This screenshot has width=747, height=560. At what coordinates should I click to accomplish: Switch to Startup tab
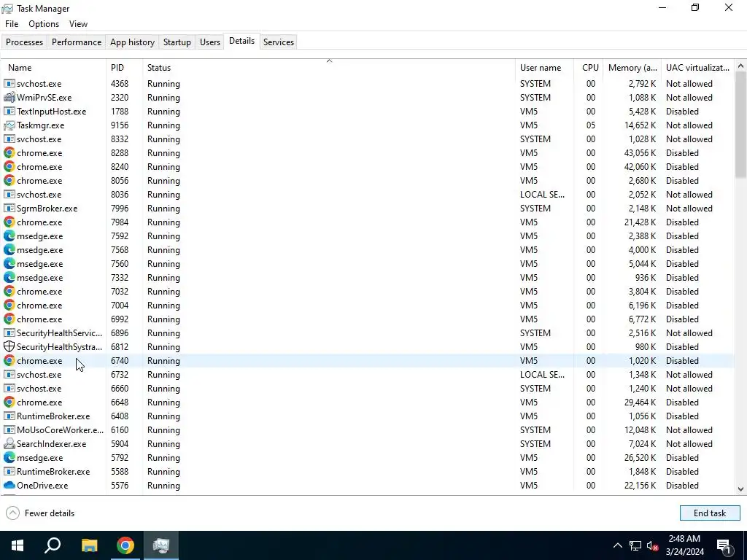177,42
